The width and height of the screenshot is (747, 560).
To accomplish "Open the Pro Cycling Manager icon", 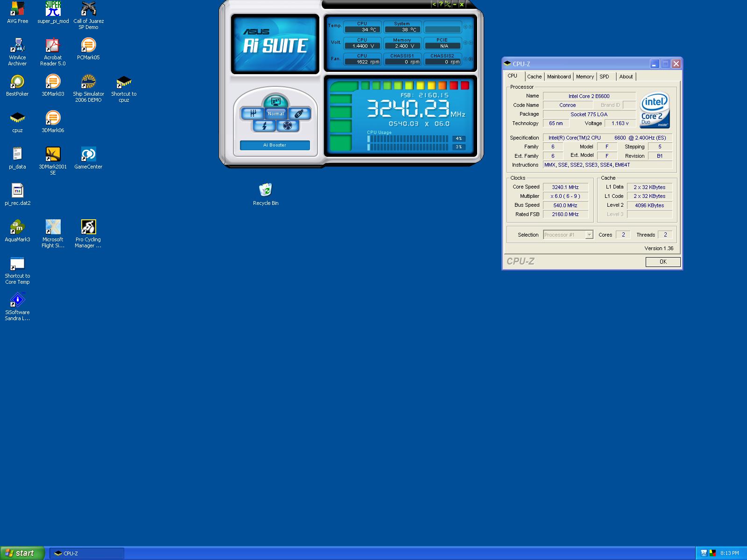I will pyautogui.click(x=88, y=234).
